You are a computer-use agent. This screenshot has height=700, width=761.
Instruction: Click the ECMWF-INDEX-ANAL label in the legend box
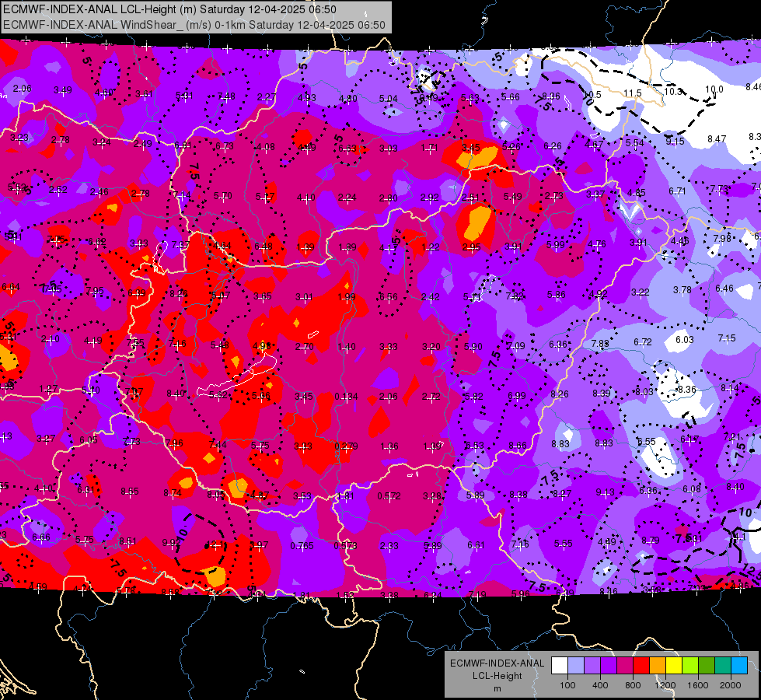tap(497, 663)
